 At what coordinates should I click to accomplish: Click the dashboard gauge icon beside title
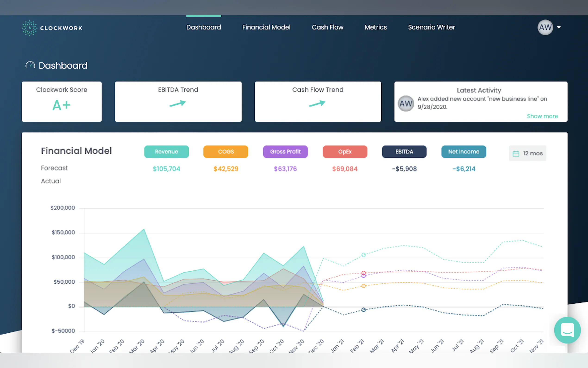[30, 65]
